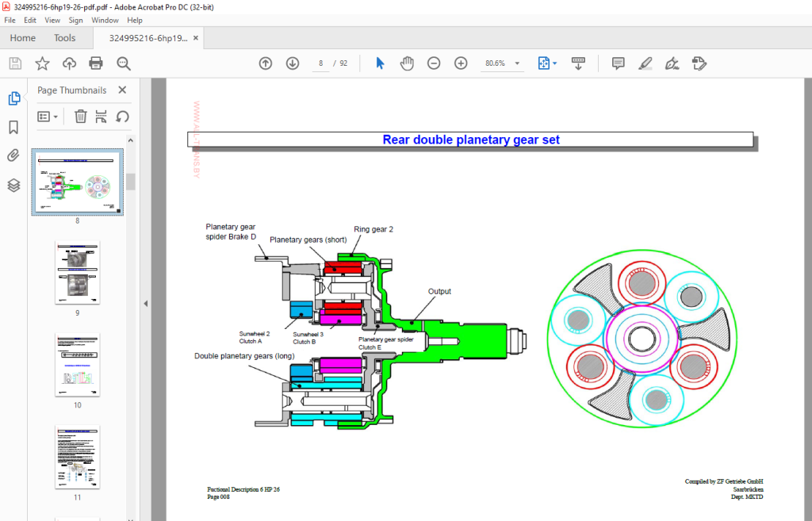Close the Page Thumbnails panel
Screen dimensions: 812x521
pyautogui.click(x=122, y=90)
